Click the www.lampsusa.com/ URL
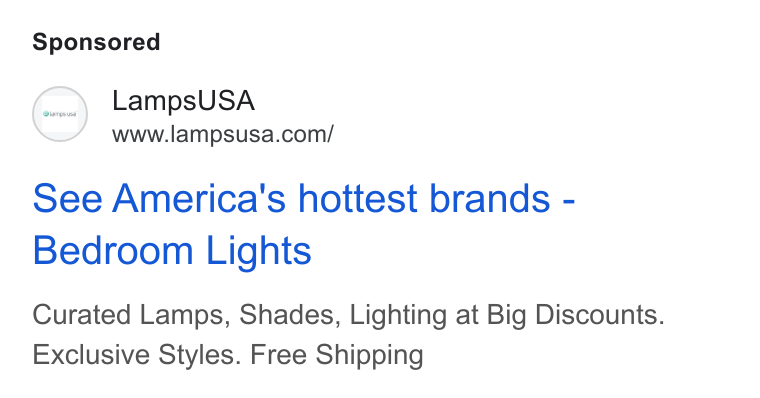760x398 pixels. pos(223,134)
